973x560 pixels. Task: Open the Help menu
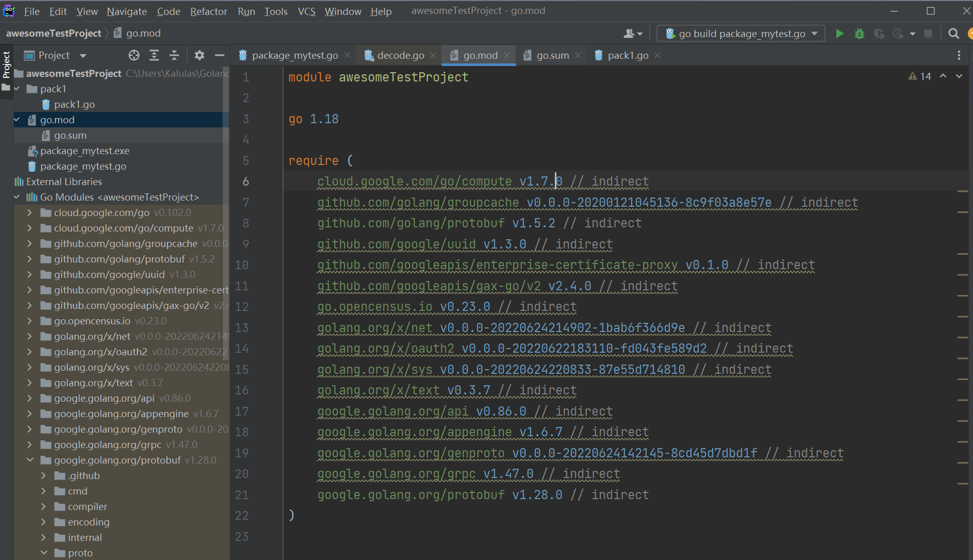coord(381,11)
